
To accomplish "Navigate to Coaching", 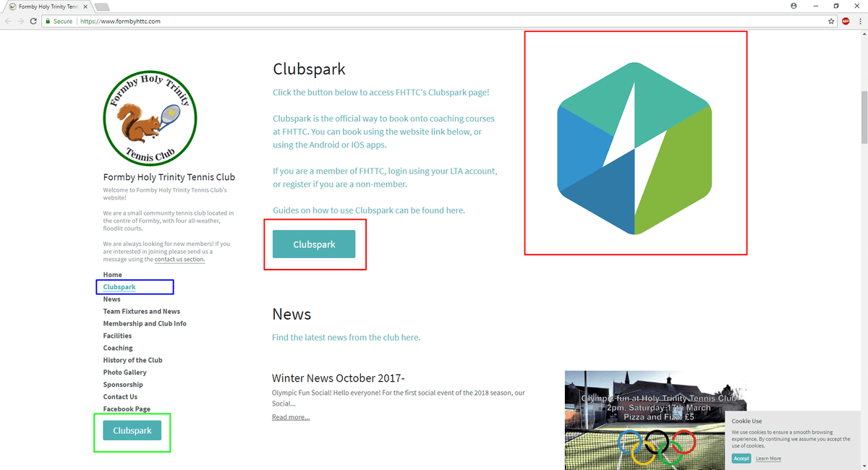I will pyautogui.click(x=118, y=348).
